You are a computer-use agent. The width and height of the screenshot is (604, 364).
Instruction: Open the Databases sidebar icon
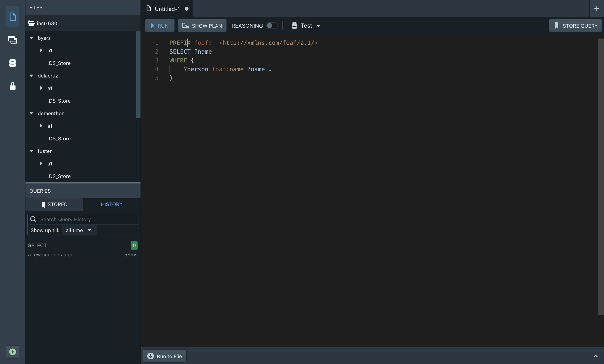[13, 63]
